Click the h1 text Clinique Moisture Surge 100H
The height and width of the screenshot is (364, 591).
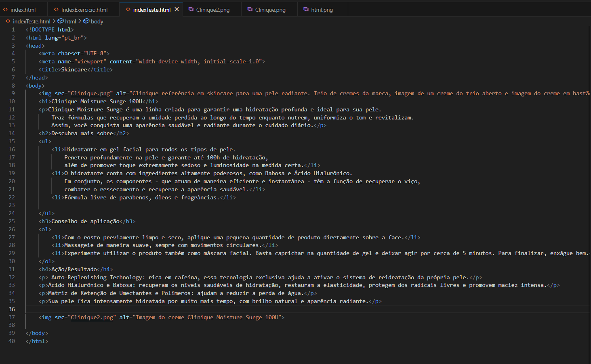(97, 102)
